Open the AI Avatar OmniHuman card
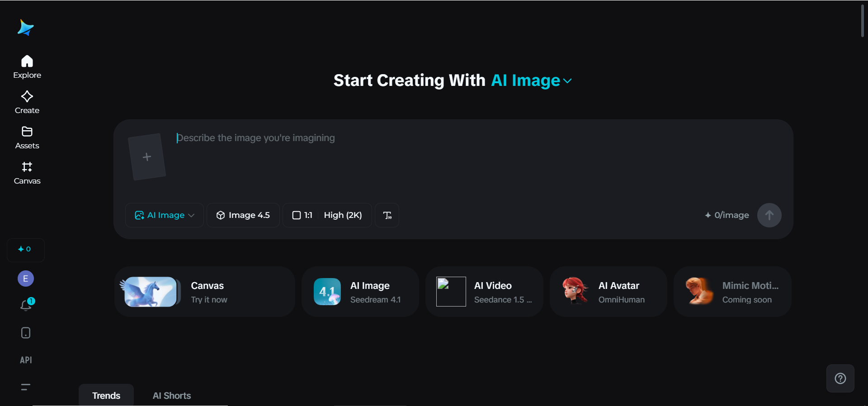This screenshot has height=406, width=868. 609,292
